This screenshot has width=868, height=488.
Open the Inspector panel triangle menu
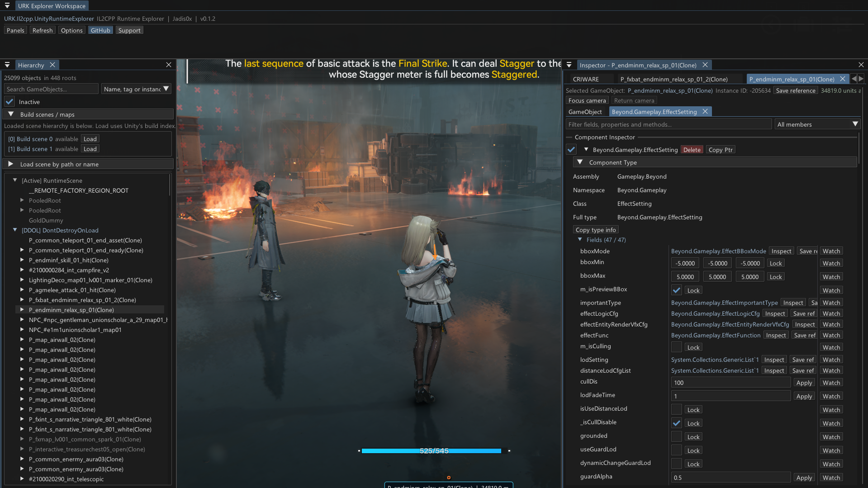pos(569,65)
